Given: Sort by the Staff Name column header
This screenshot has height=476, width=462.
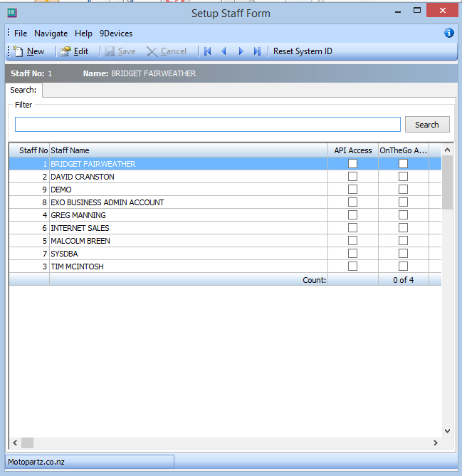Looking at the screenshot, I should click(x=189, y=150).
